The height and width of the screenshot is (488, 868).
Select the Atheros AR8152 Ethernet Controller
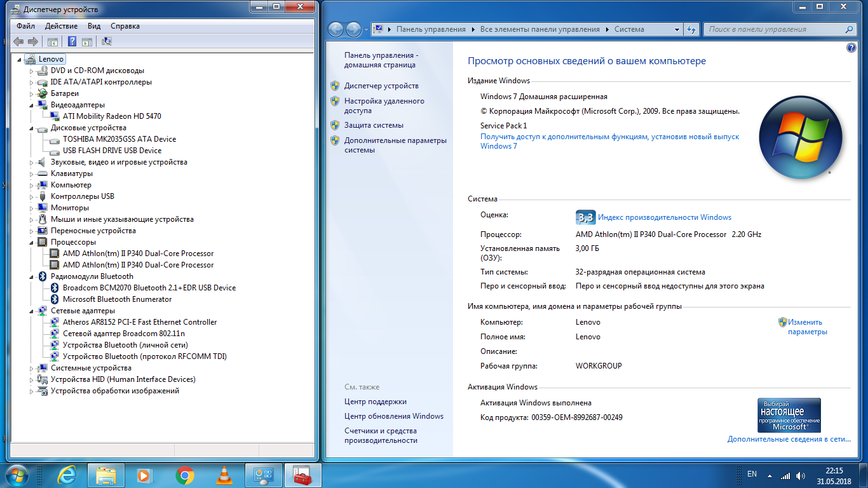click(140, 322)
